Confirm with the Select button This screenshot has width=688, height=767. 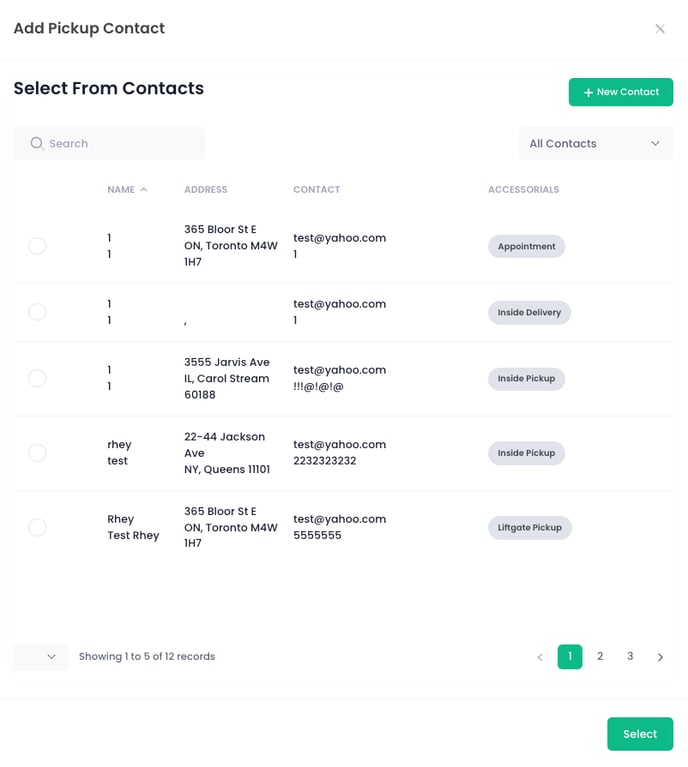click(x=640, y=734)
